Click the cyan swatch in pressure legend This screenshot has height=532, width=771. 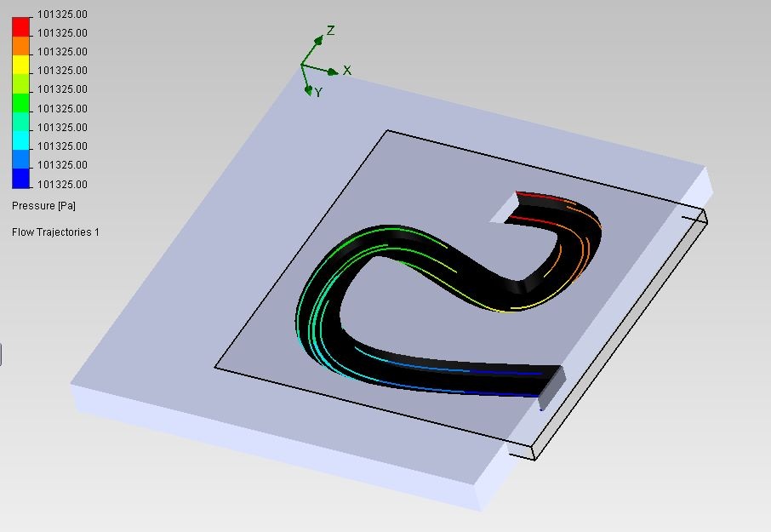point(20,140)
